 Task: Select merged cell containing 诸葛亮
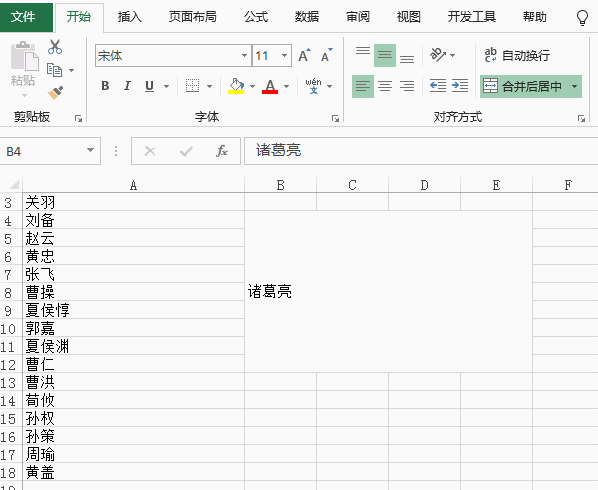click(x=388, y=291)
